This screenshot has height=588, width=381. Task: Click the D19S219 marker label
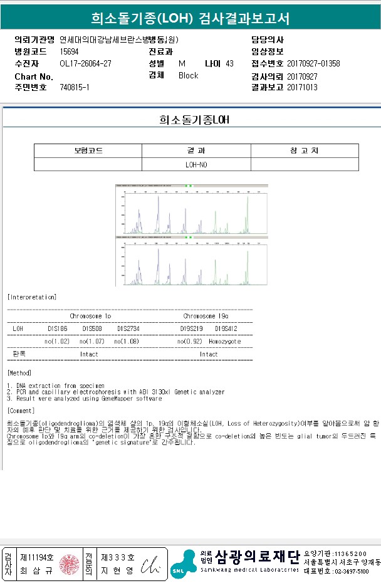[191, 328]
